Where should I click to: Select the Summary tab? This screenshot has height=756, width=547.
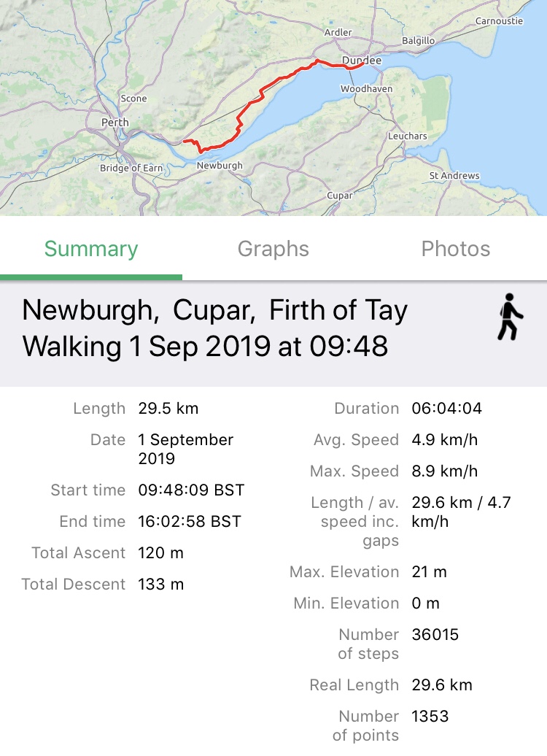(91, 250)
